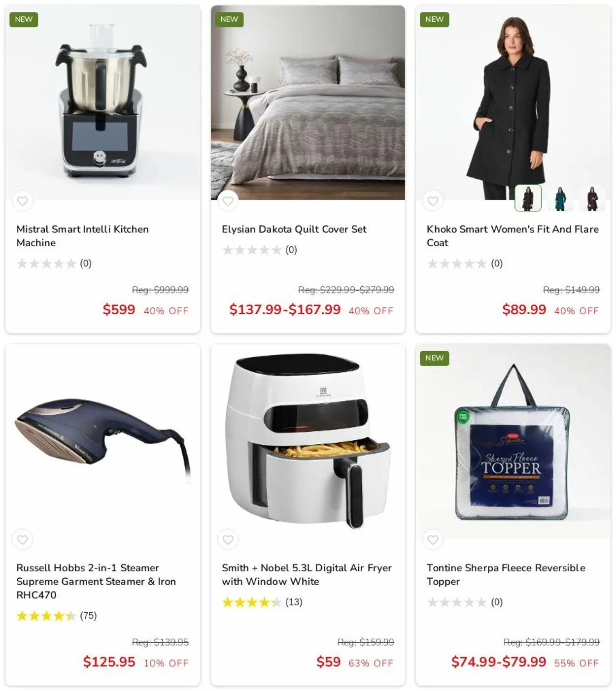The width and height of the screenshot is (616, 691).
Task: Click the air fryer product image
Action: (x=308, y=441)
